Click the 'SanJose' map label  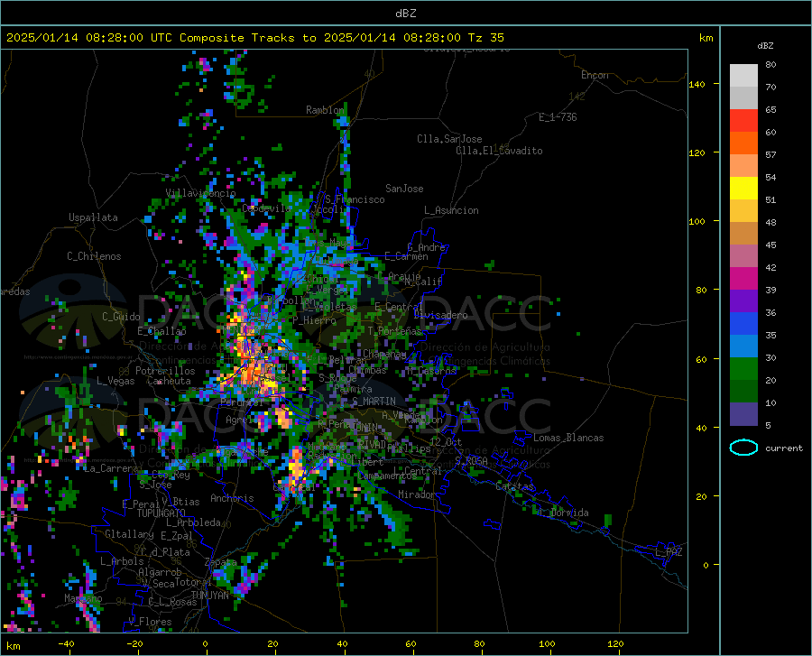pos(404,189)
